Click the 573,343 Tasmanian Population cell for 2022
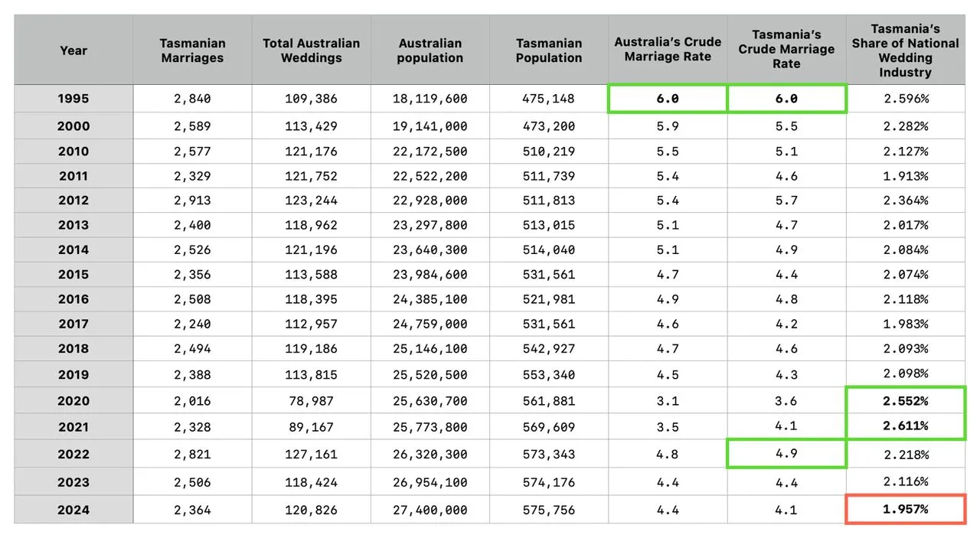This screenshot has height=538, width=980. (548, 454)
